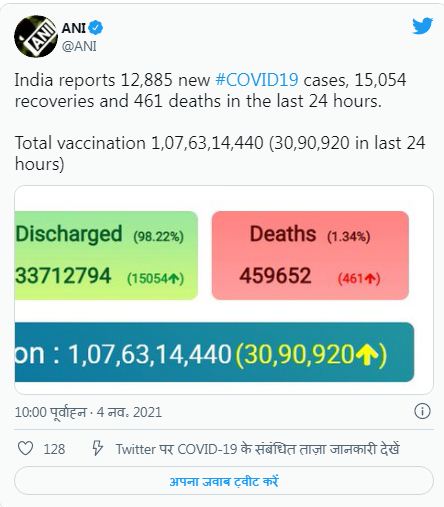Viewport: 444px width, 507px height.
Task: Open the Twitter bird logo
Action: (422, 26)
